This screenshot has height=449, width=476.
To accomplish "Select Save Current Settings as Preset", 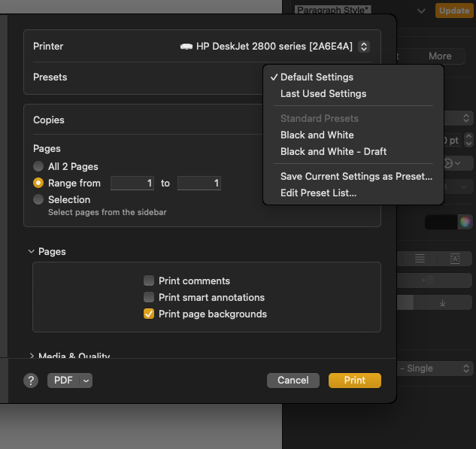I will [x=356, y=176].
